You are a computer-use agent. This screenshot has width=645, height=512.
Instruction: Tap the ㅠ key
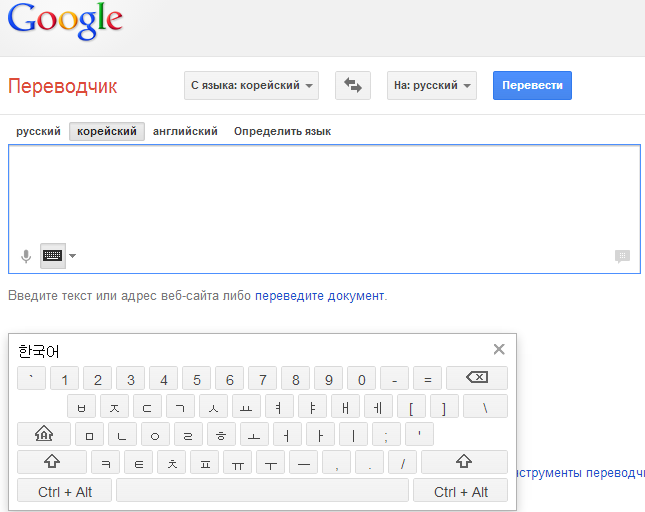click(x=238, y=462)
